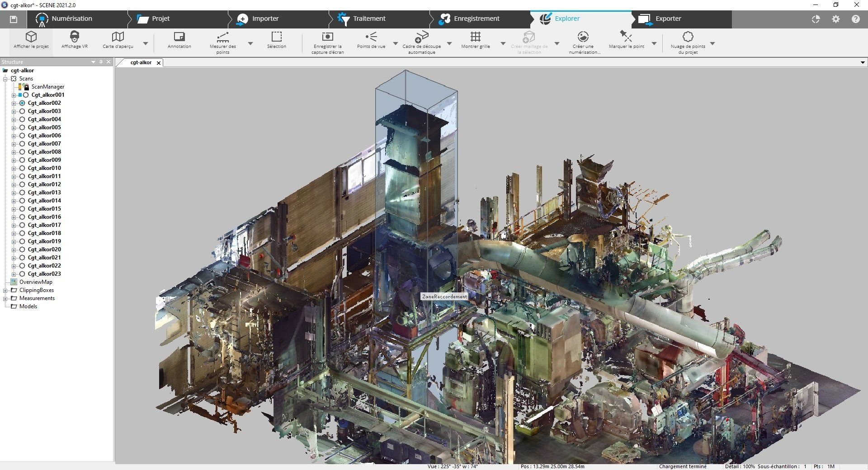Close the Structure panel

tap(108, 62)
